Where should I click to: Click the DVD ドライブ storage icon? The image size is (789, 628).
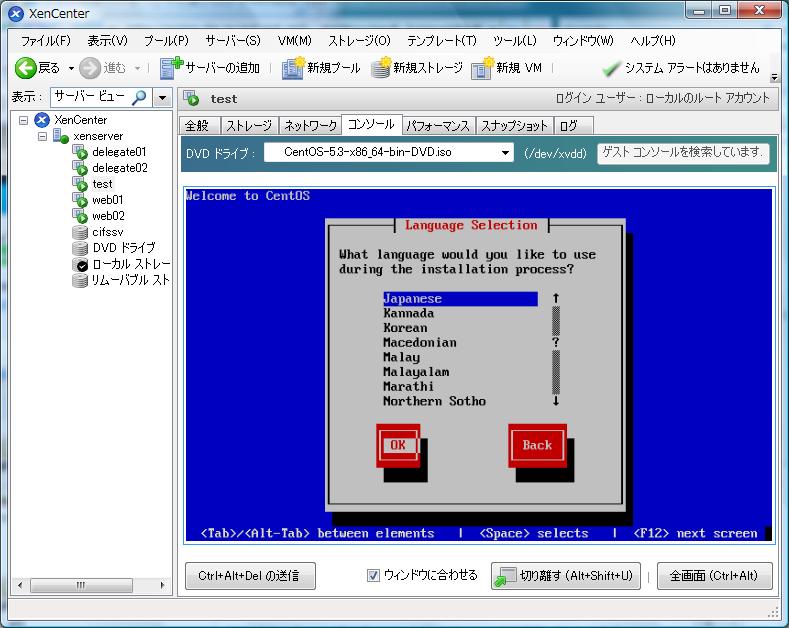[80, 248]
